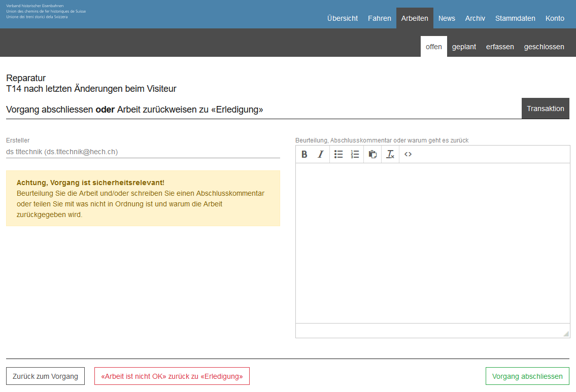The height and width of the screenshot is (392, 576).
Task: Toggle bold formatting in the editor
Action: pyautogui.click(x=304, y=155)
